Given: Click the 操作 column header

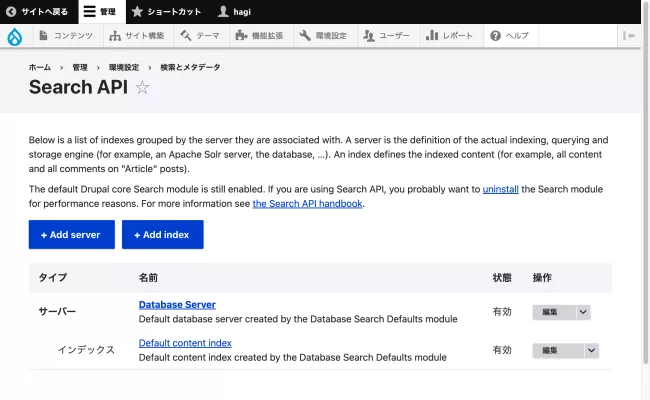Looking at the screenshot, I should (542, 278).
